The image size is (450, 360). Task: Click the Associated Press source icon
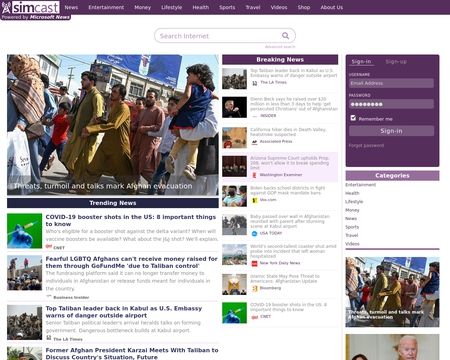254,142
